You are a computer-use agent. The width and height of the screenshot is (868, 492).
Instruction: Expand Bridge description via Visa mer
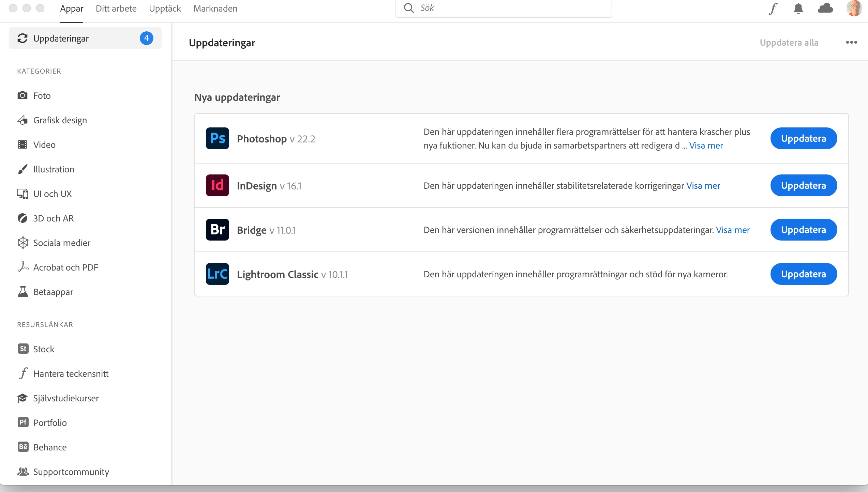tap(733, 230)
